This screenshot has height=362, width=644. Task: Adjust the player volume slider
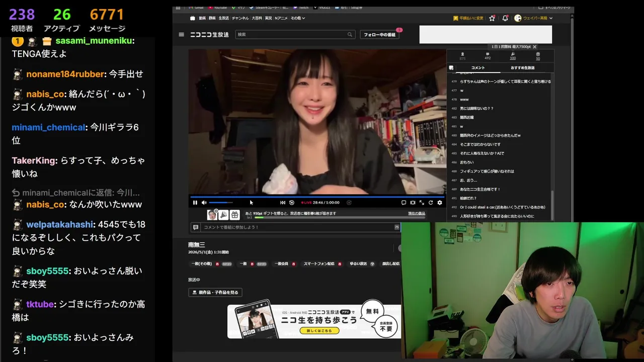(x=221, y=203)
